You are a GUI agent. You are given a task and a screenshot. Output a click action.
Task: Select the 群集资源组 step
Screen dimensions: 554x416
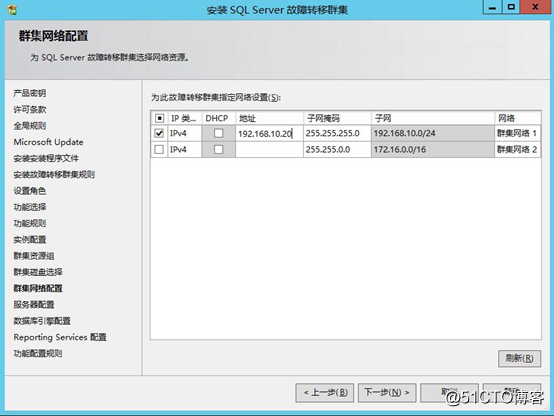coord(34,256)
